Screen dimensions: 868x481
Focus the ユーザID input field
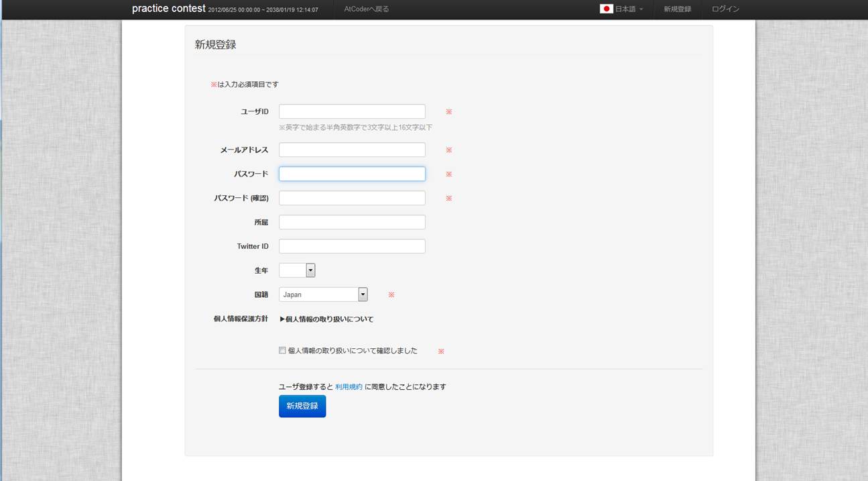point(352,111)
